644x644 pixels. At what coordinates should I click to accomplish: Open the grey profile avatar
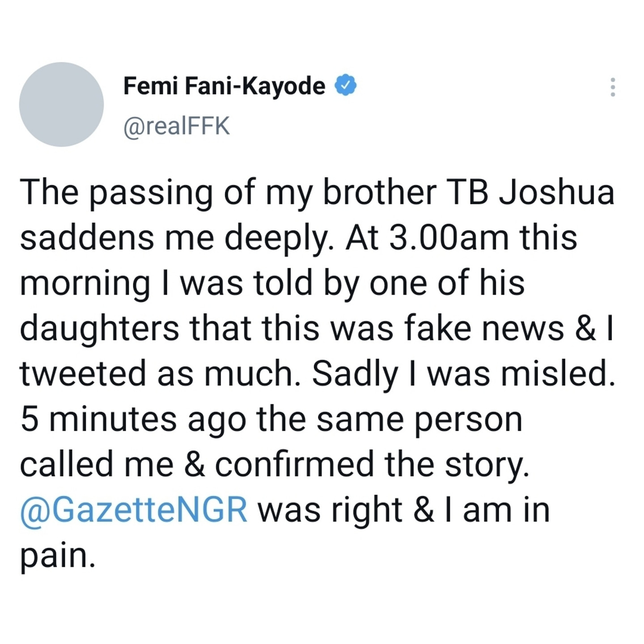click(x=61, y=104)
